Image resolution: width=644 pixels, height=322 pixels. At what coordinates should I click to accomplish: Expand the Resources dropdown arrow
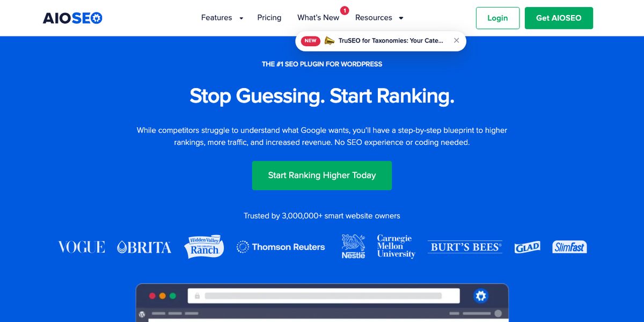coord(401,18)
